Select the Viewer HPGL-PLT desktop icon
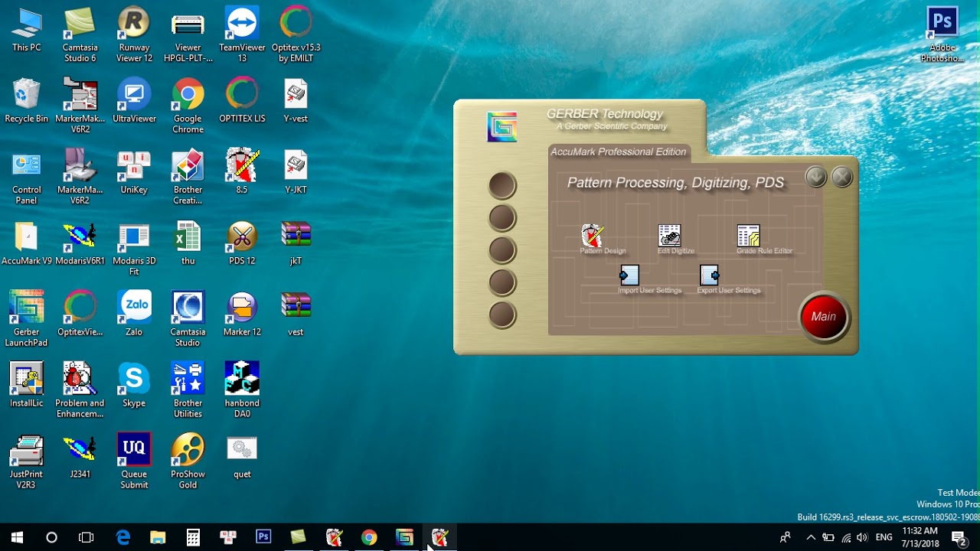 click(188, 35)
